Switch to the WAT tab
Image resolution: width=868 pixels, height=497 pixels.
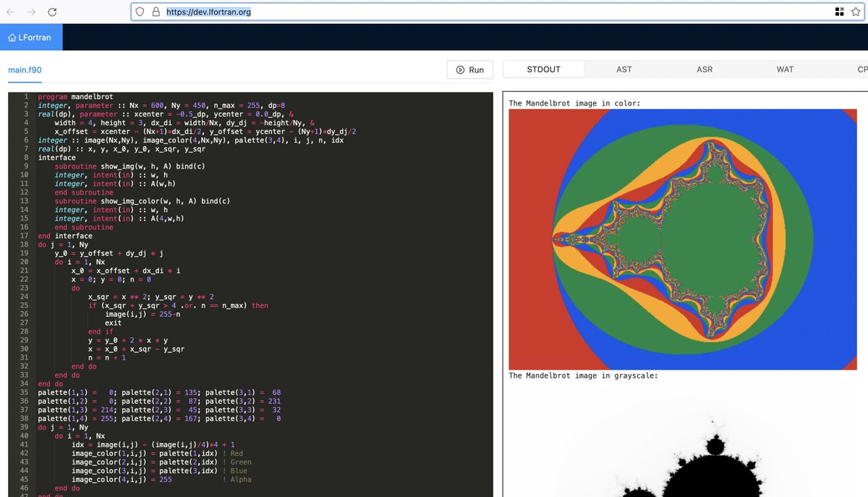click(785, 69)
